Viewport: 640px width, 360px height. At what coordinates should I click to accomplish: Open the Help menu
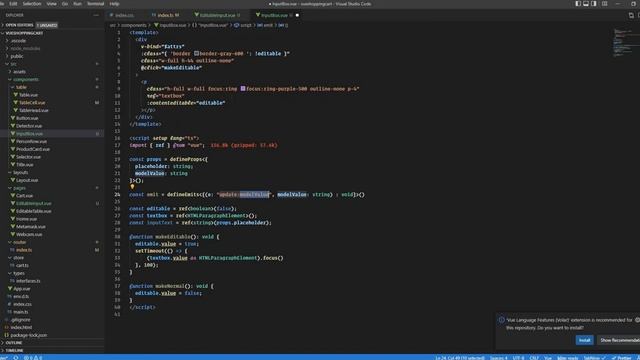tap(115, 4)
